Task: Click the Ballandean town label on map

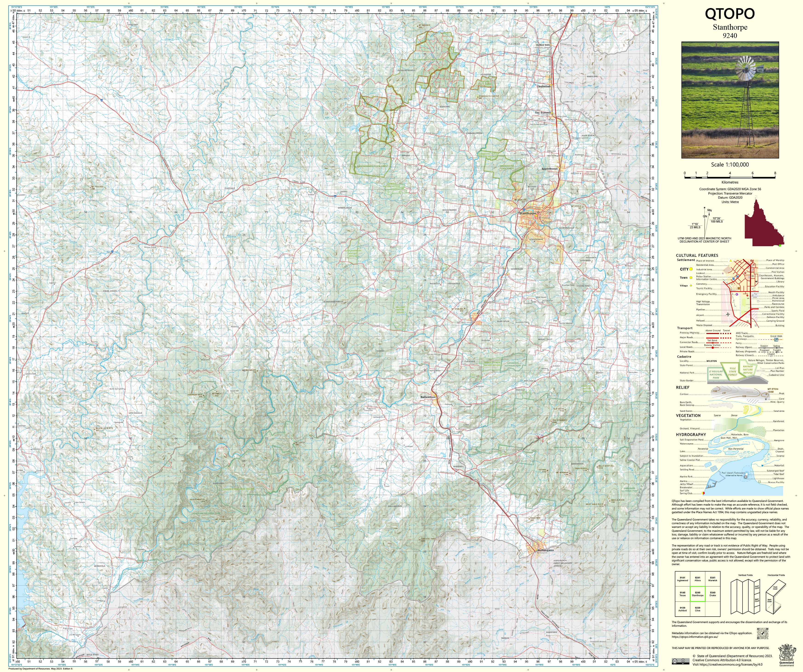Action: [428, 397]
